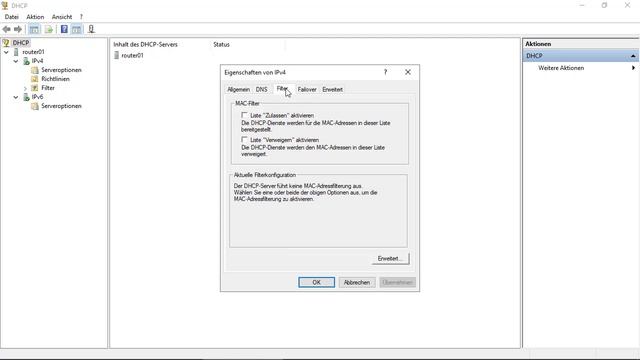Screen dimensions: 640x360
Task: Open the Ansicht menu
Action: [x=62, y=17]
